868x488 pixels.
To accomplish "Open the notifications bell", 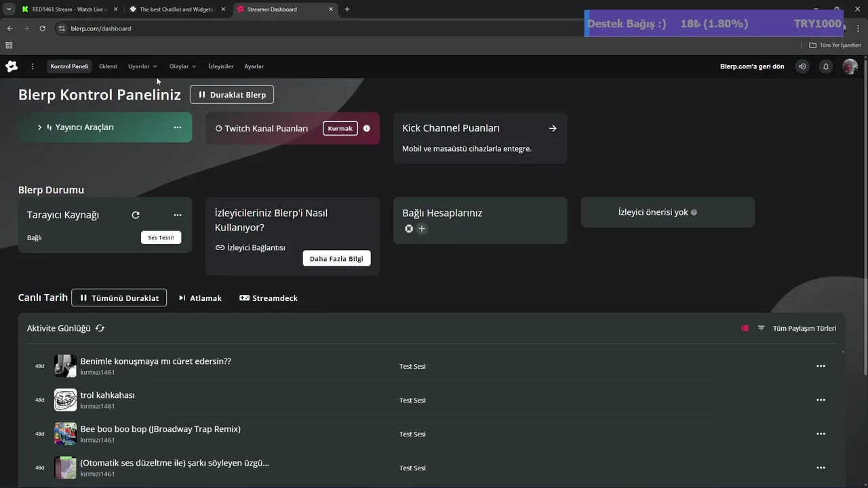I will [x=826, y=66].
